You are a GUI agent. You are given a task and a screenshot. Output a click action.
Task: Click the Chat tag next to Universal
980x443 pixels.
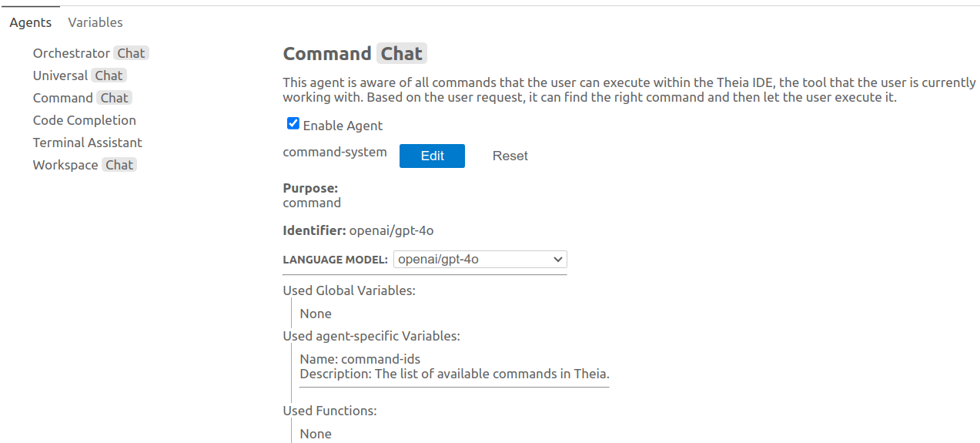[x=109, y=76]
